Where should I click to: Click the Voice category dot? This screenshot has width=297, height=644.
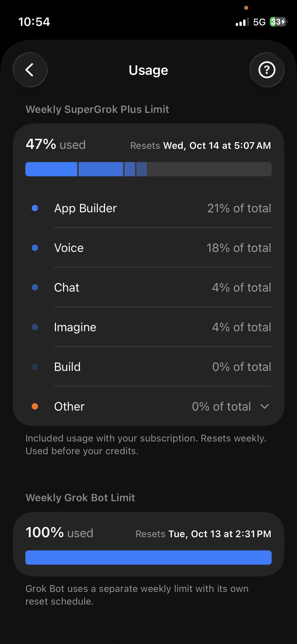tap(35, 248)
